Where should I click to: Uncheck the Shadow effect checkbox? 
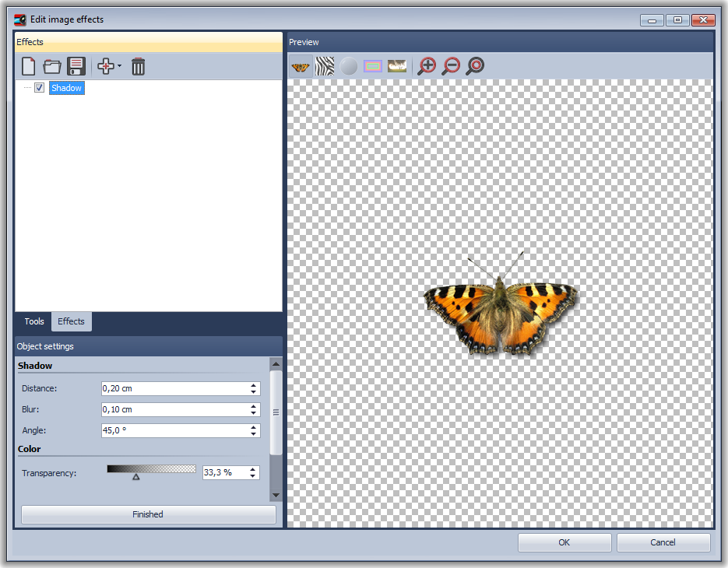(39, 87)
